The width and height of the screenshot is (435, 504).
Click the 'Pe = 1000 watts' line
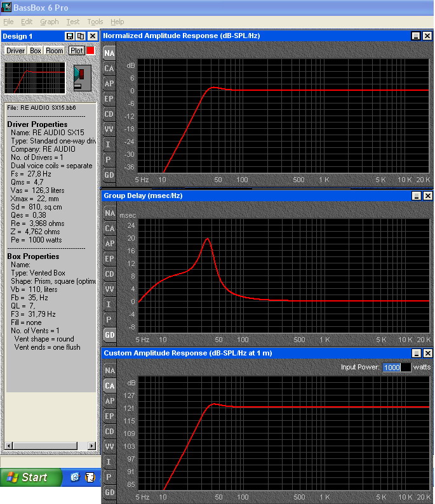pyautogui.click(x=36, y=240)
